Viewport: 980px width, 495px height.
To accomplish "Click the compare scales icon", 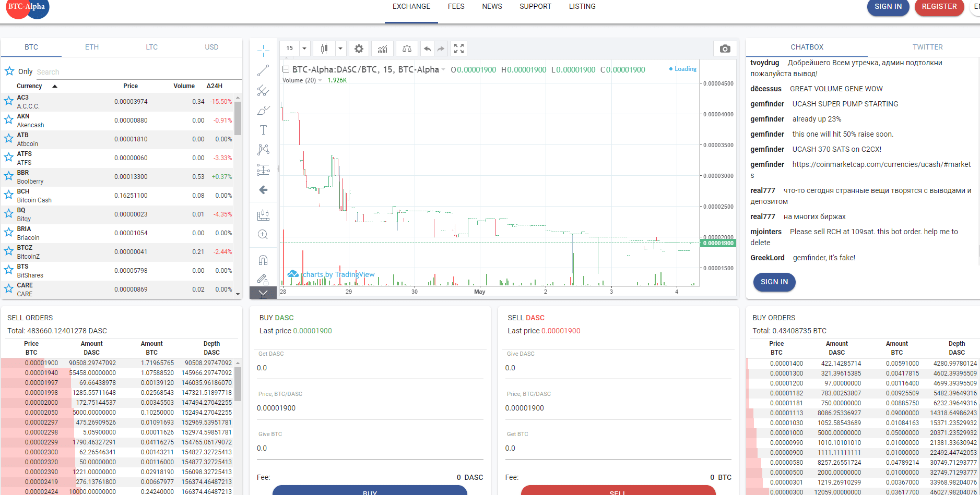I will pos(407,49).
